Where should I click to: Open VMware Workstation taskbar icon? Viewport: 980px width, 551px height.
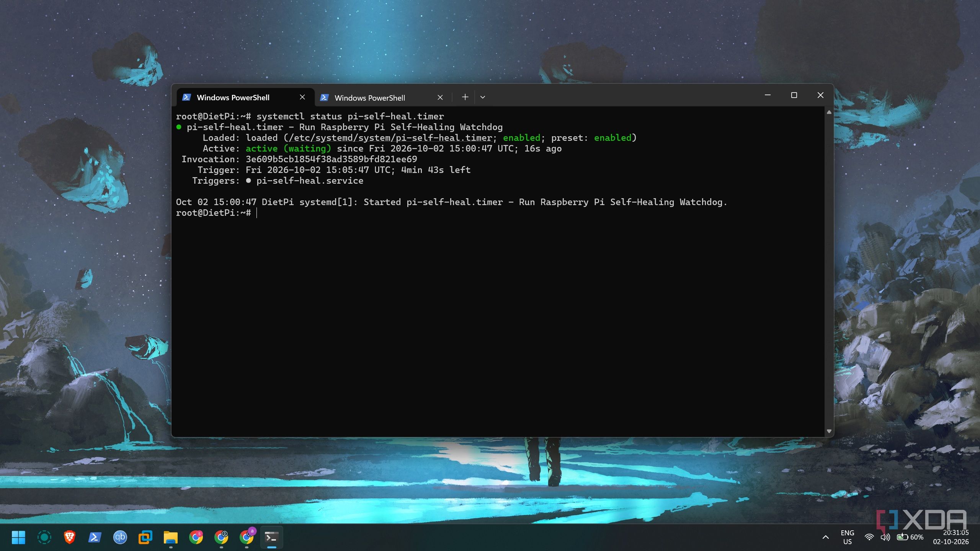(145, 537)
